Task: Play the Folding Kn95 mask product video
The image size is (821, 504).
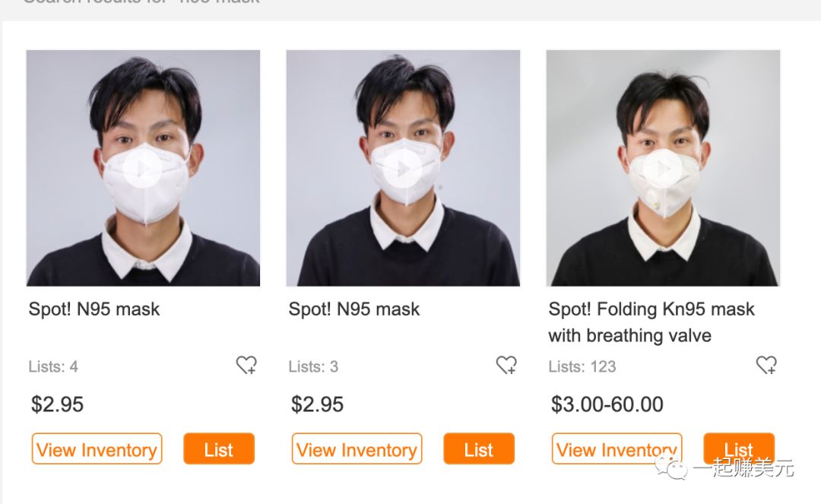Action: click(x=663, y=167)
